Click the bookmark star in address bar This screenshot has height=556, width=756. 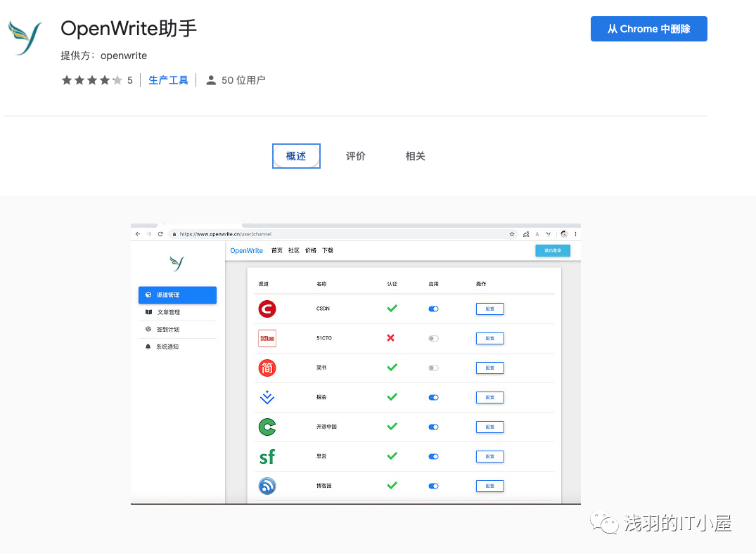[x=512, y=234]
